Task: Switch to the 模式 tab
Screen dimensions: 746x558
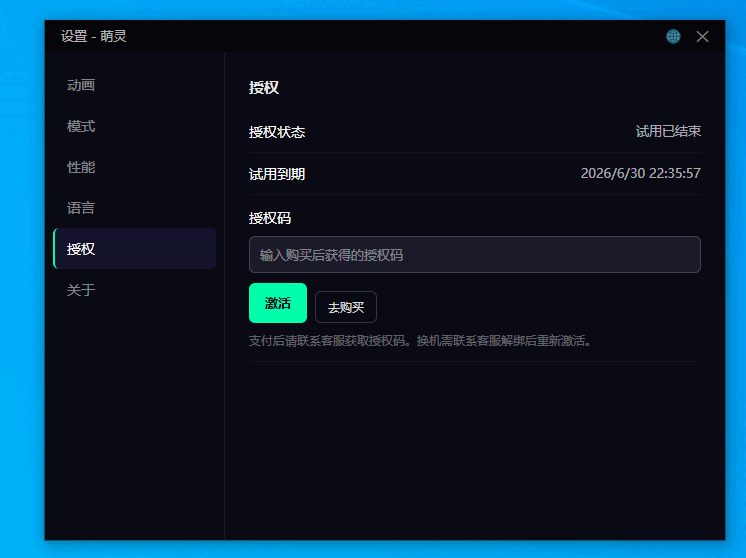Action: click(135, 126)
